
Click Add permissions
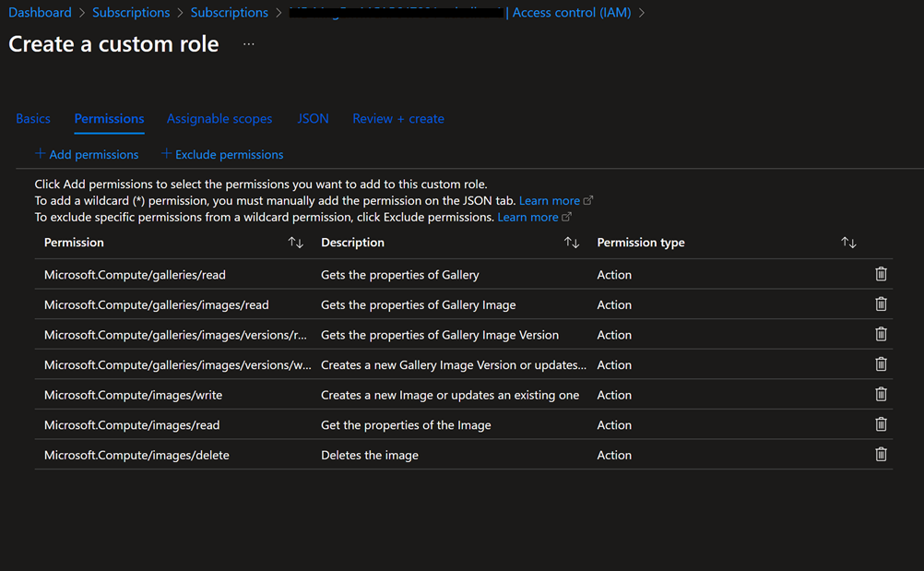click(88, 154)
